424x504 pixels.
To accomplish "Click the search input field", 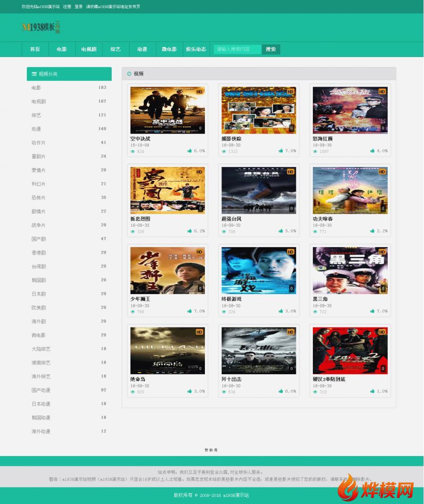I will click(x=237, y=49).
